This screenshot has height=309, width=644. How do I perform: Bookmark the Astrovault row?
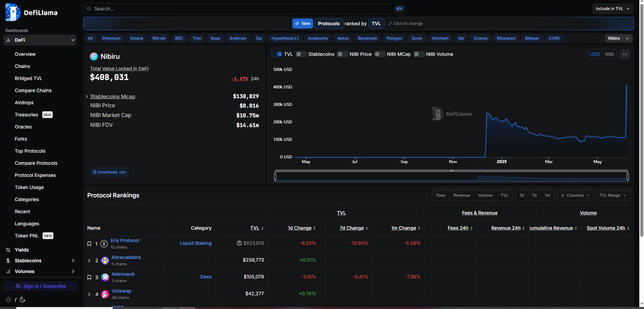90,277
